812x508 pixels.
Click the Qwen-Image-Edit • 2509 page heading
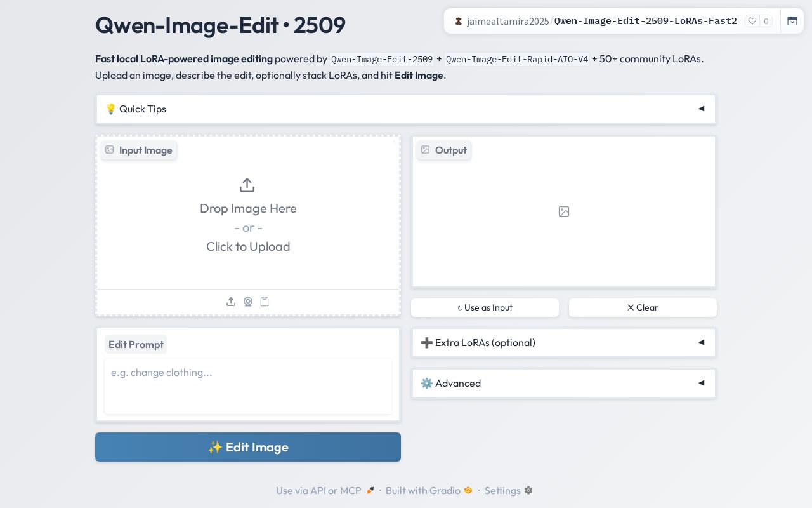220,25
